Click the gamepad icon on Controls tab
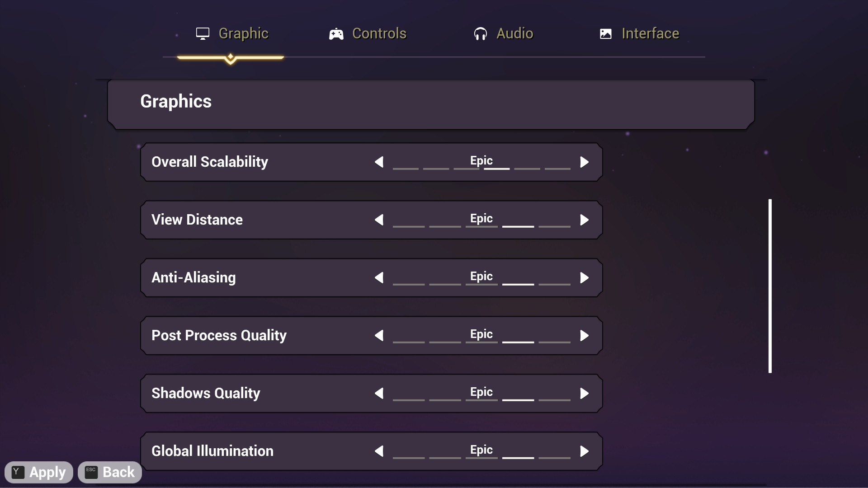Screen dimensions: 868x488 click(x=336, y=34)
